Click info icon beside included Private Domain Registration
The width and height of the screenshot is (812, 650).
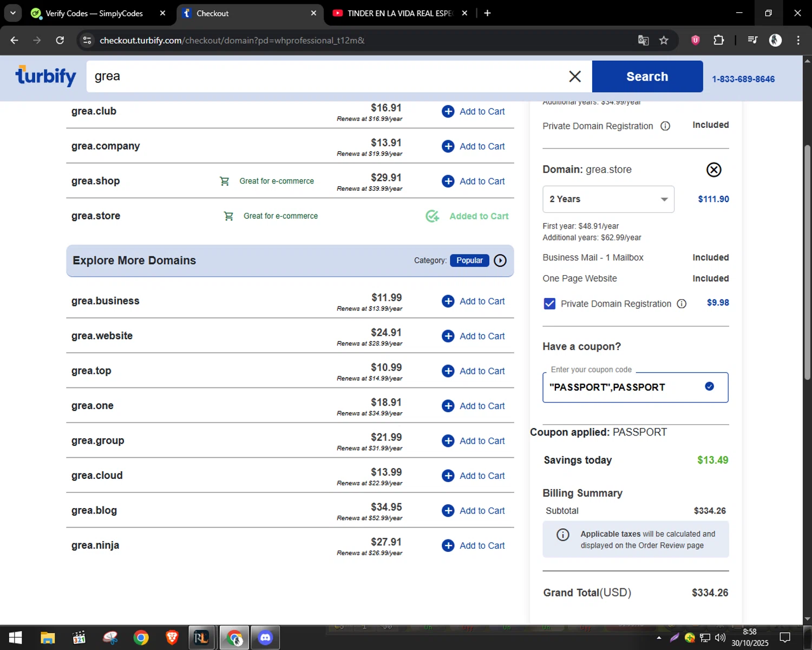(665, 126)
